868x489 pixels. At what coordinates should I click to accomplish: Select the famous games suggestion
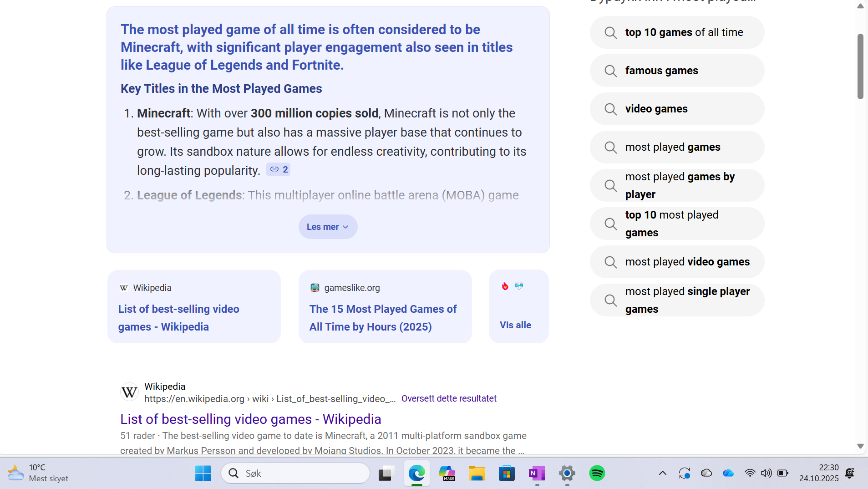point(677,71)
